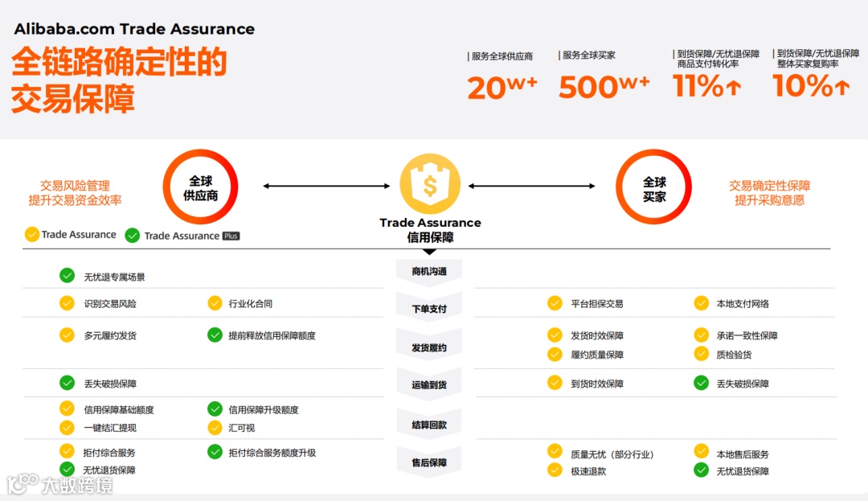Click green check next to 拒付综合服务额度升级
This screenshot has width=868, height=501.
(215, 452)
